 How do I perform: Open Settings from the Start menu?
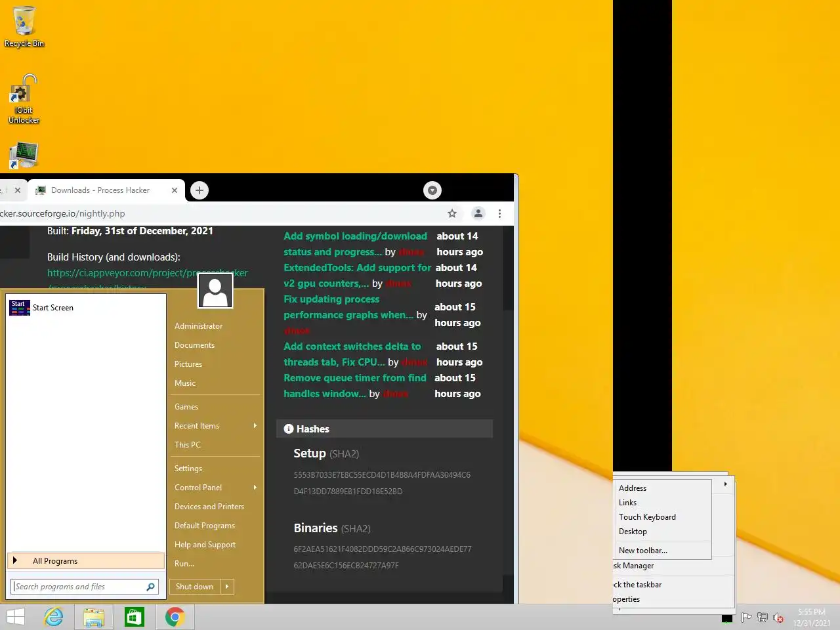tap(188, 469)
